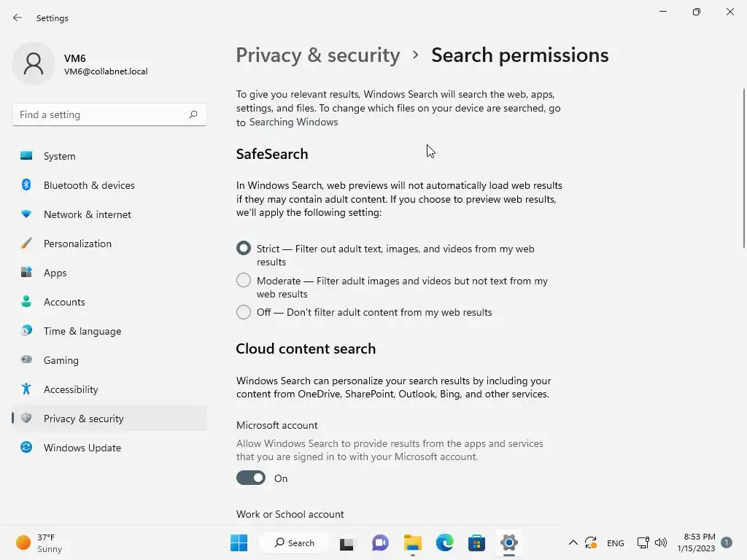This screenshot has height=560, width=747.
Task: Go back to Privacy & security breadcrumb
Action: pyautogui.click(x=318, y=55)
